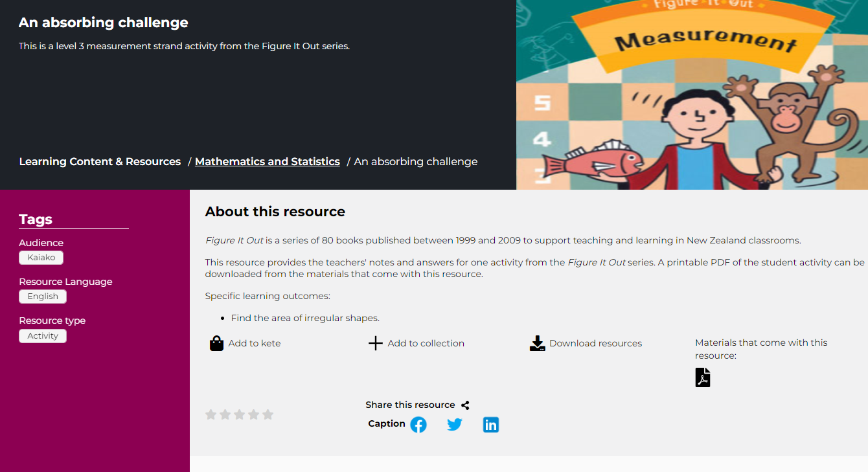868x472 pixels.
Task: Select the Kaiako audience tag
Action: tap(41, 258)
